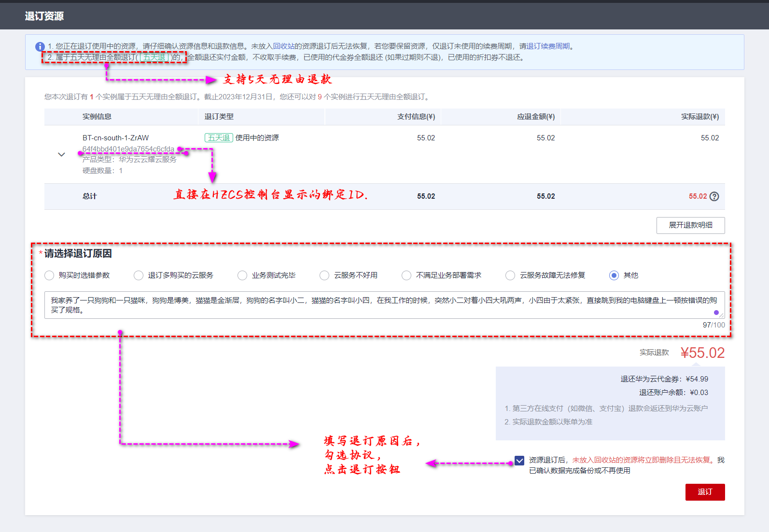Click the 应退金额(¥) column header
This screenshot has width=769, height=532.
[536, 117]
